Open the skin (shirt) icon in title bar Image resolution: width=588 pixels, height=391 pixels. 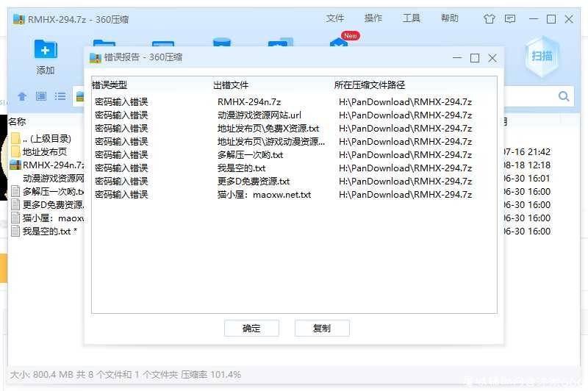pyautogui.click(x=489, y=19)
